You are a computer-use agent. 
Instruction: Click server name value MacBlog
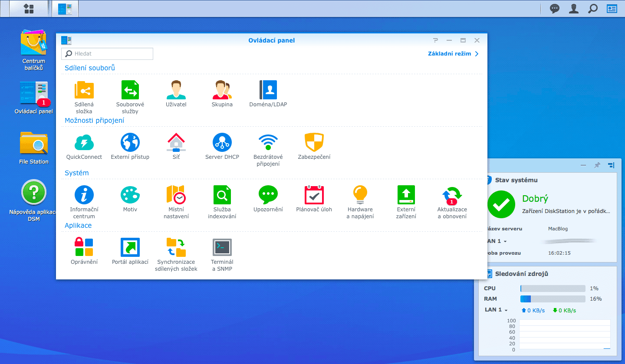pos(558,229)
